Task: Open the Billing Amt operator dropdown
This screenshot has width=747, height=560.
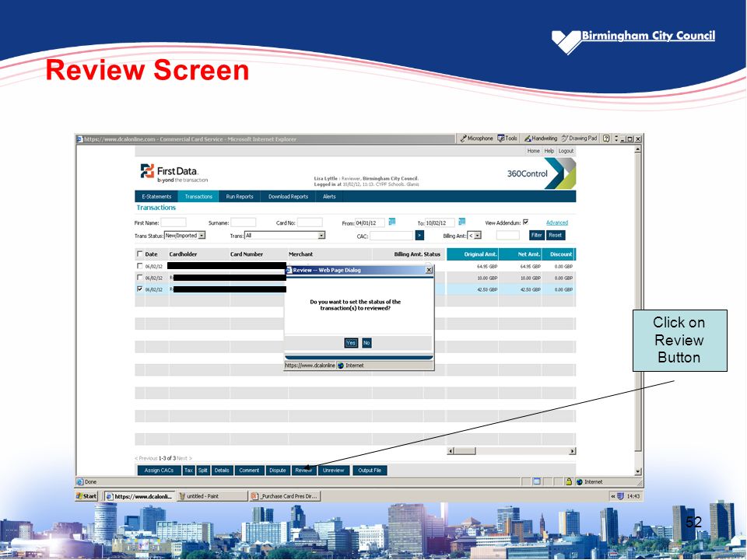Action: tap(475, 235)
